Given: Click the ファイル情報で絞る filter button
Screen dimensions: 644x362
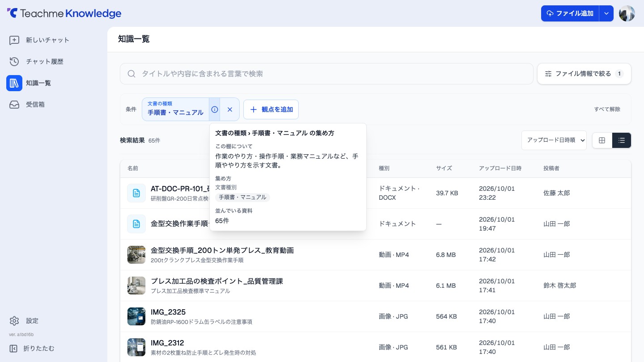Looking at the screenshot, I should [x=584, y=74].
